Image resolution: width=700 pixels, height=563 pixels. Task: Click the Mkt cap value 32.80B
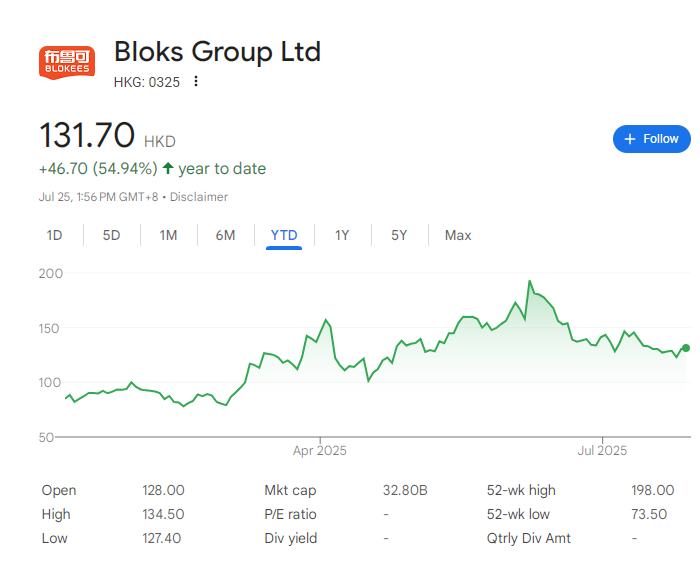pyautogui.click(x=405, y=490)
